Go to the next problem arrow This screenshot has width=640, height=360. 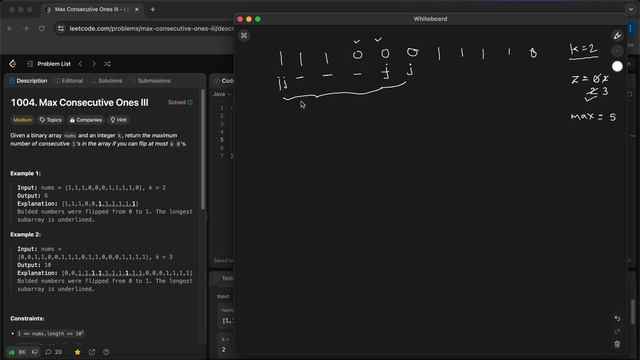pos(94,64)
